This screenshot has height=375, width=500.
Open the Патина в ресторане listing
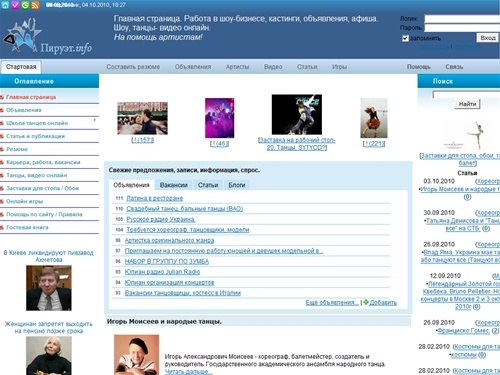155,198
